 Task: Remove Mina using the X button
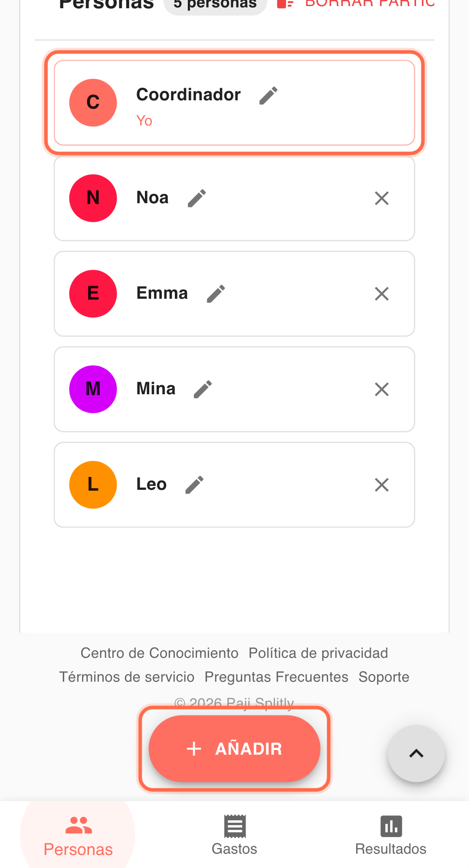pyautogui.click(x=381, y=389)
